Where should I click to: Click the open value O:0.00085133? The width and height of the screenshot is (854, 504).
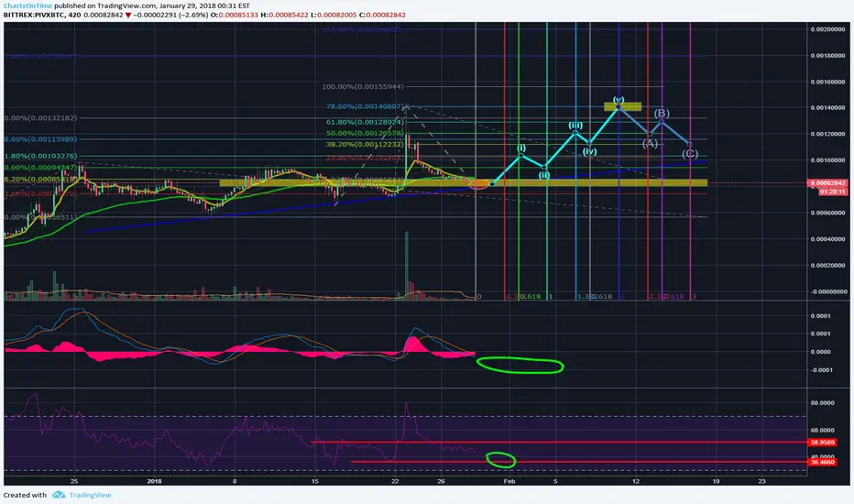pos(235,15)
